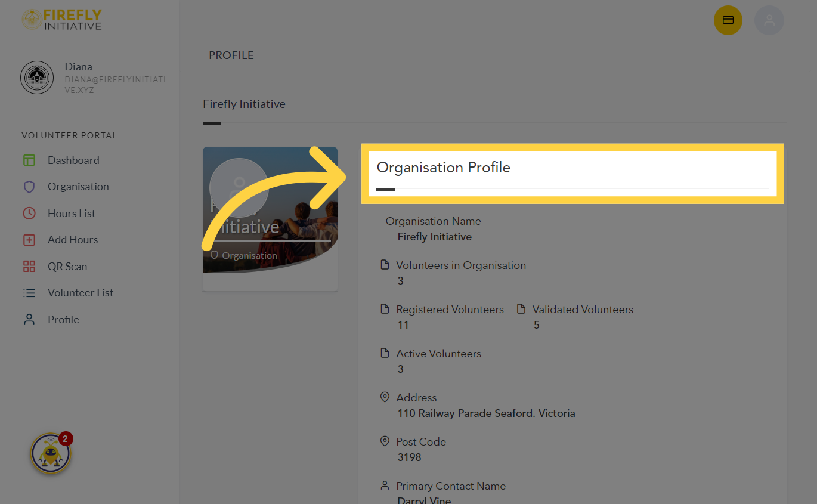Click the Primary Contact Name person icon

(x=384, y=485)
